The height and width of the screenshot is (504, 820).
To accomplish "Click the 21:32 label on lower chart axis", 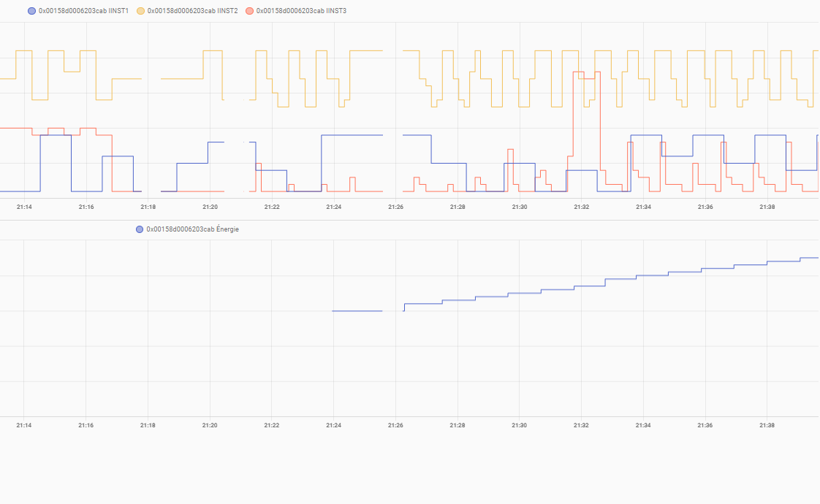I will coord(581,425).
